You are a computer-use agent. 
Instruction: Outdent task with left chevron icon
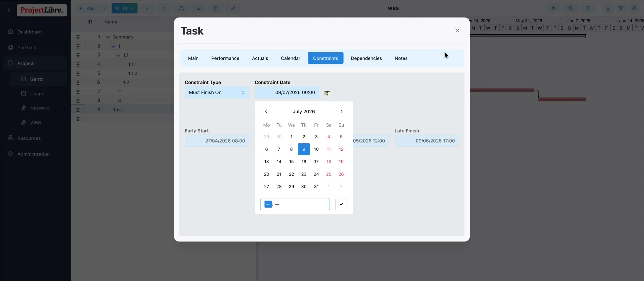pos(164,8)
